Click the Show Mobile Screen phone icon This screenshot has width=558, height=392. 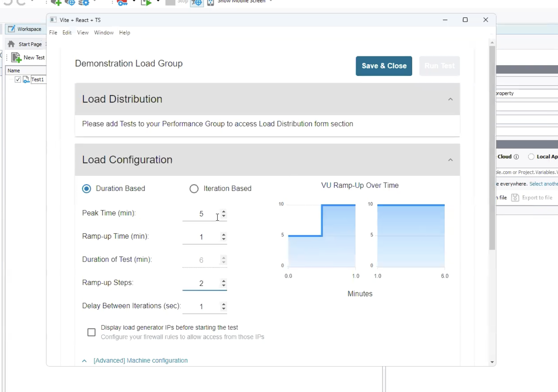(x=210, y=2)
